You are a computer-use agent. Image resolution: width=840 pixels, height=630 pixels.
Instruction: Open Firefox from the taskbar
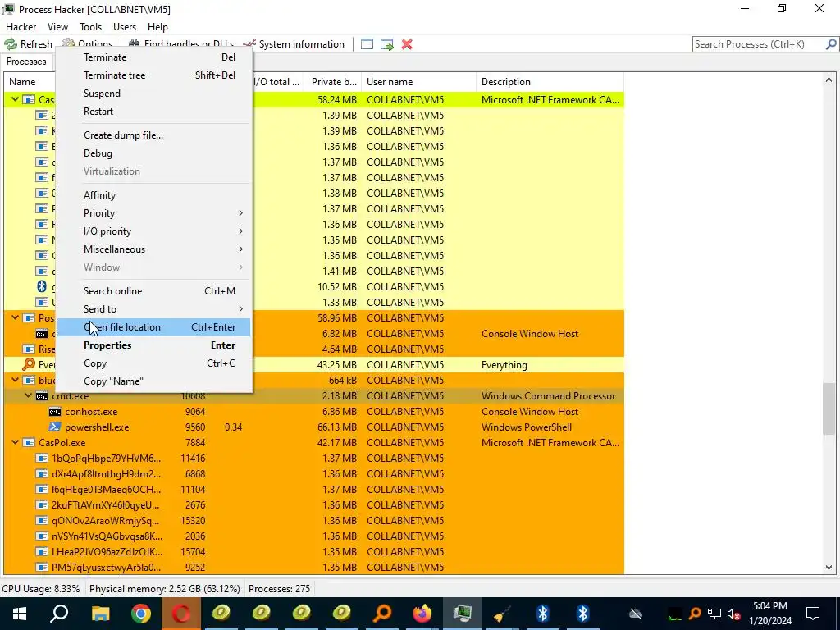coord(422,614)
